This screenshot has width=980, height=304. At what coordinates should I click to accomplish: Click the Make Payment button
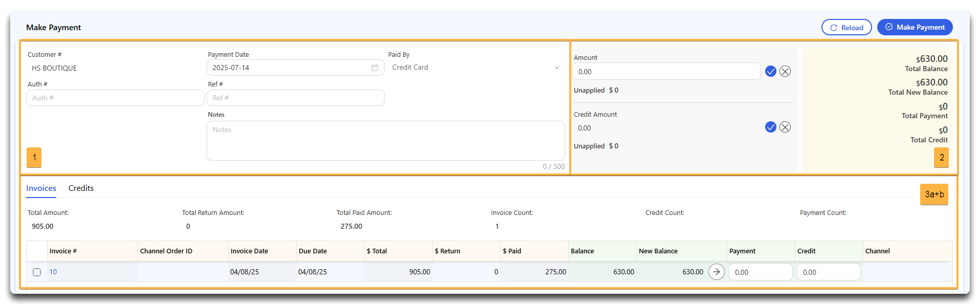(x=915, y=27)
